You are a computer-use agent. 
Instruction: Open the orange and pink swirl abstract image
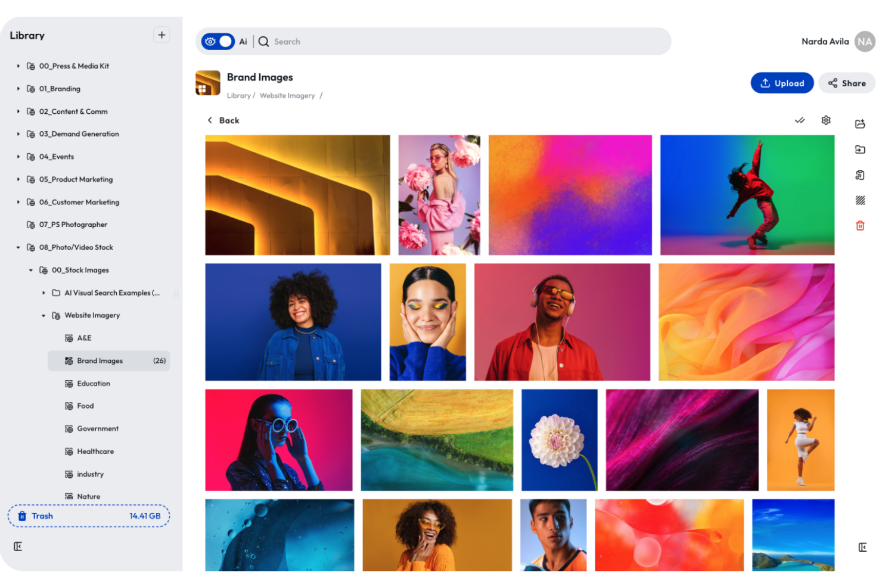coord(747,322)
